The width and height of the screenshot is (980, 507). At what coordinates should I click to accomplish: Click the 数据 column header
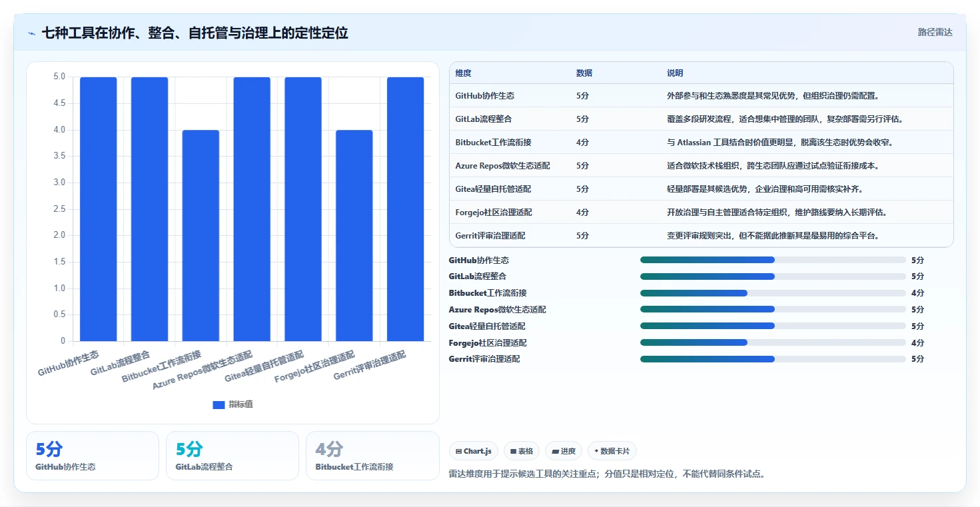(x=584, y=73)
